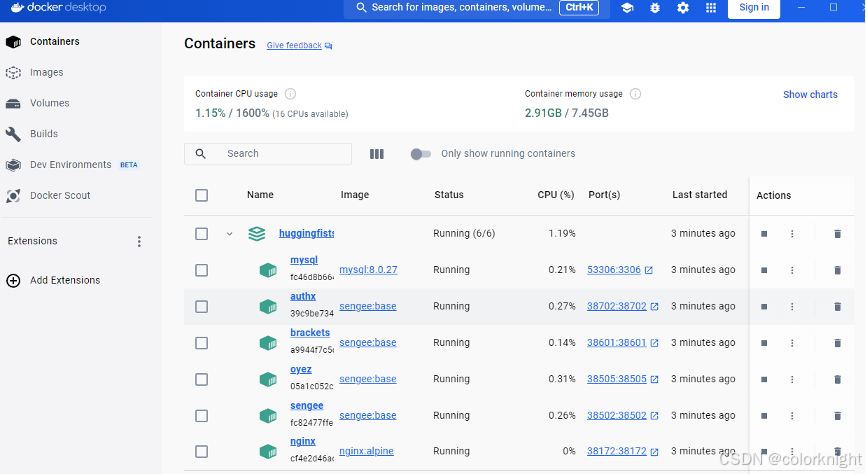The image size is (866, 474).
Task: Sort by the CPU (%) column header
Action: (556, 194)
